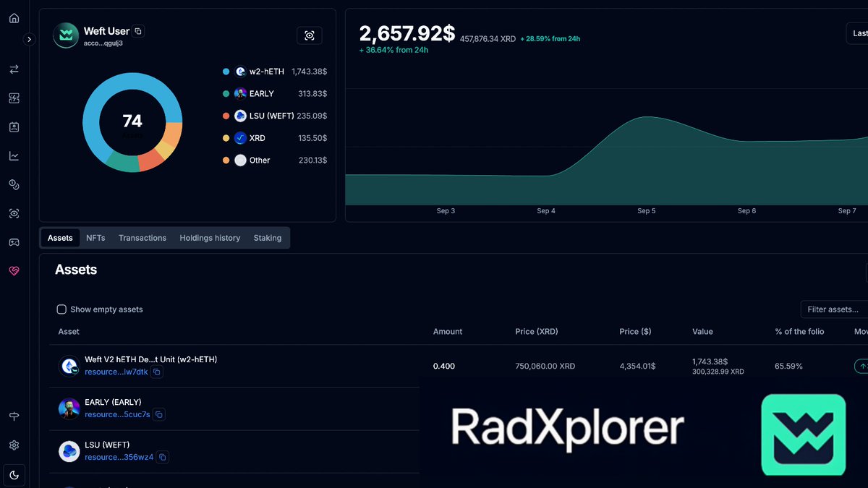Sort by the % of the folio header

(799, 331)
